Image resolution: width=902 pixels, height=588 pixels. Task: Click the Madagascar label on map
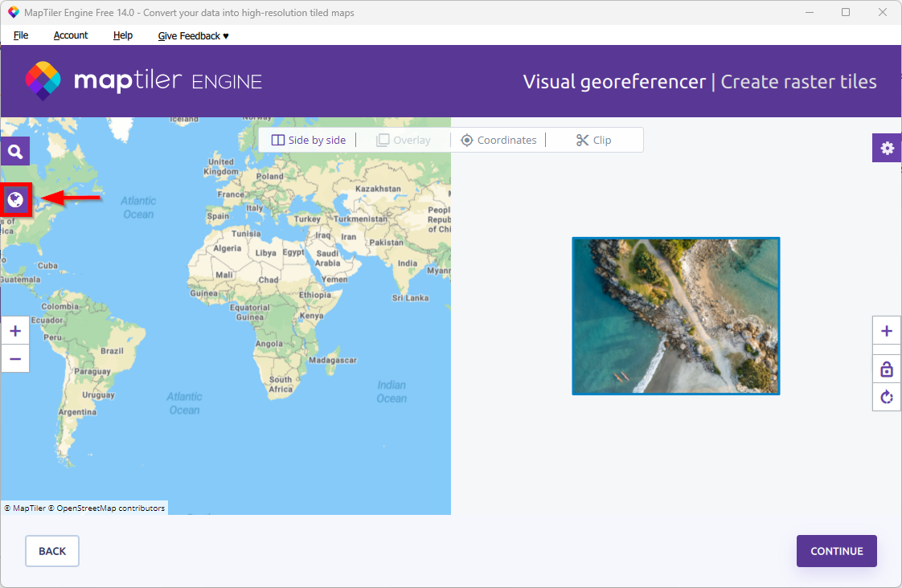click(333, 361)
